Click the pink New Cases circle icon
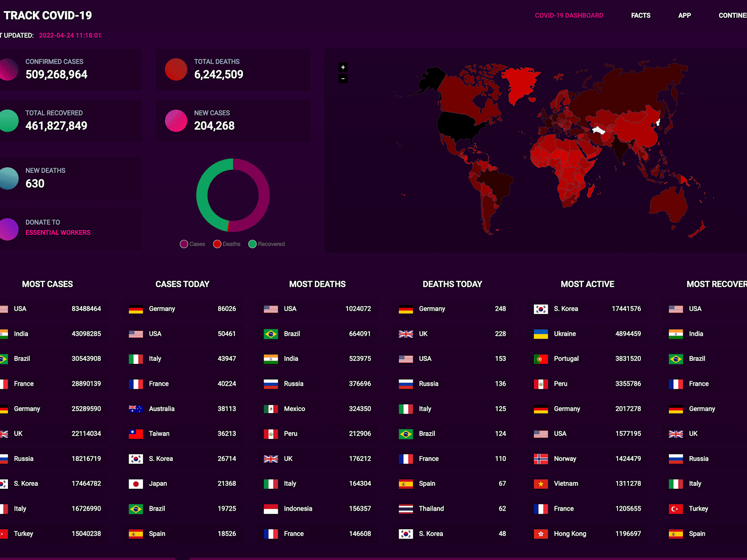747x560 pixels. (176, 120)
